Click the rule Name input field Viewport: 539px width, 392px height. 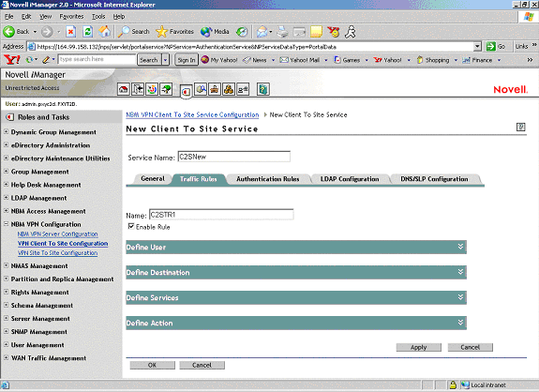click(x=221, y=215)
